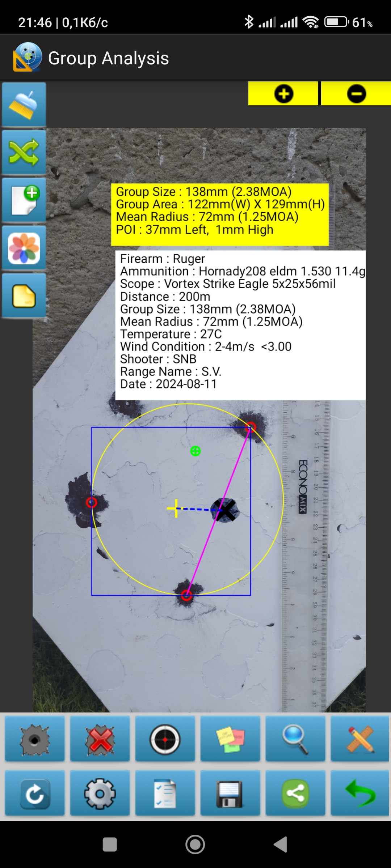The image size is (391, 868).
Task: Tap the Bluetooth status icon
Action: (249, 22)
